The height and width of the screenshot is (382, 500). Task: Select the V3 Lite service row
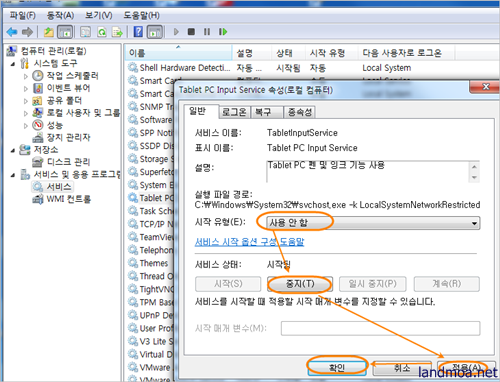tap(151, 342)
